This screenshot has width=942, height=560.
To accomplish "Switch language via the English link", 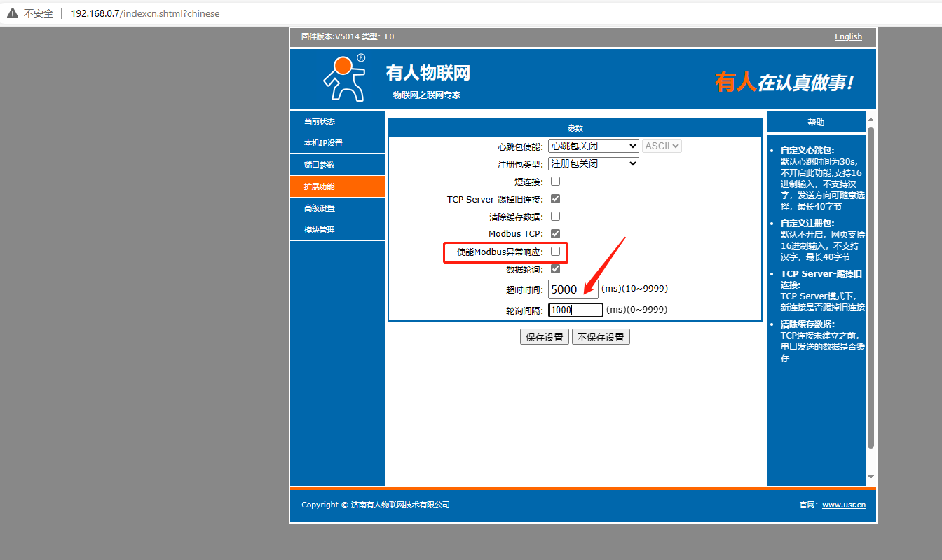I will (848, 36).
